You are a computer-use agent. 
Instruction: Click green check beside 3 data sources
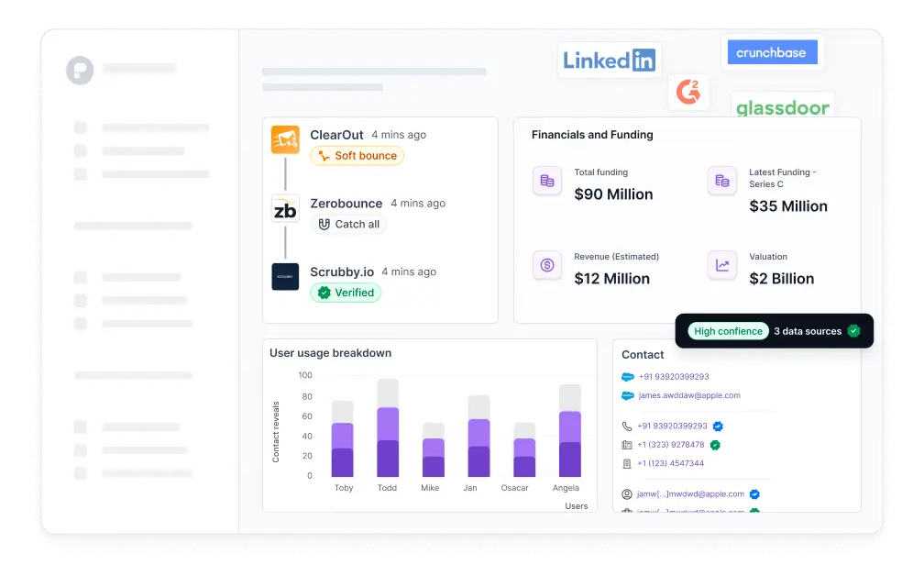[854, 331]
